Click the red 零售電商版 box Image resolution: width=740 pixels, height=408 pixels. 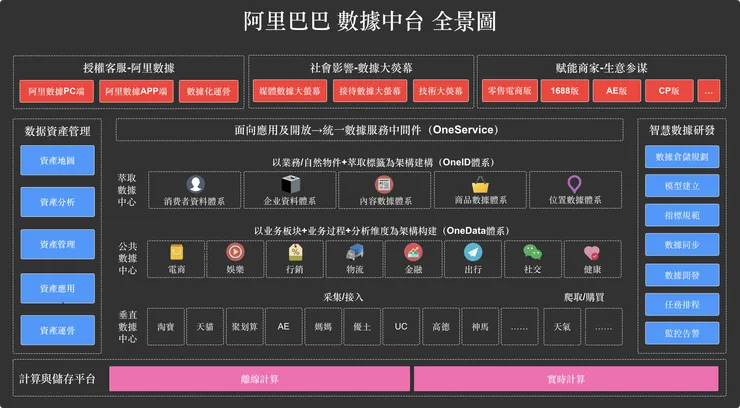point(510,91)
